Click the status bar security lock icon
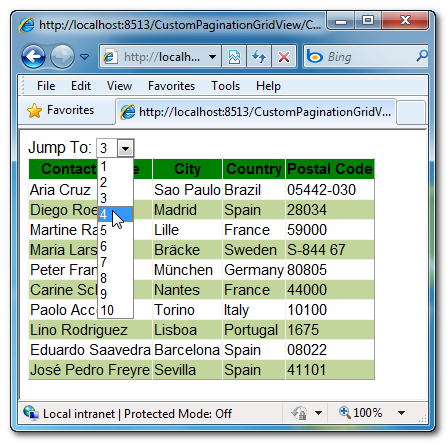447x443 pixels. coord(300,413)
